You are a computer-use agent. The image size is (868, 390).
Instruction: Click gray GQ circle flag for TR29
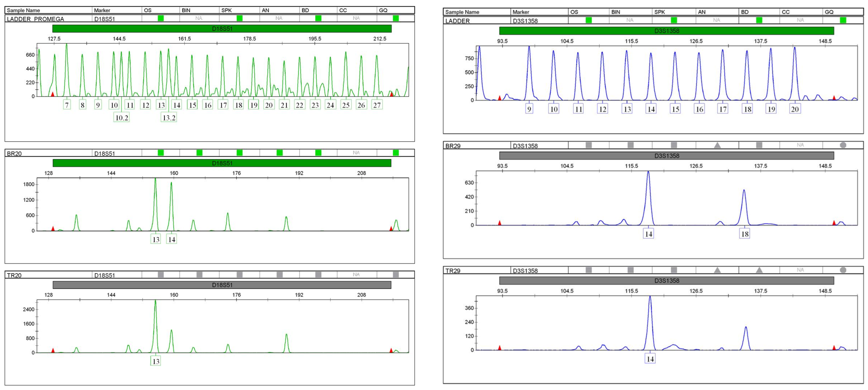coord(843,270)
